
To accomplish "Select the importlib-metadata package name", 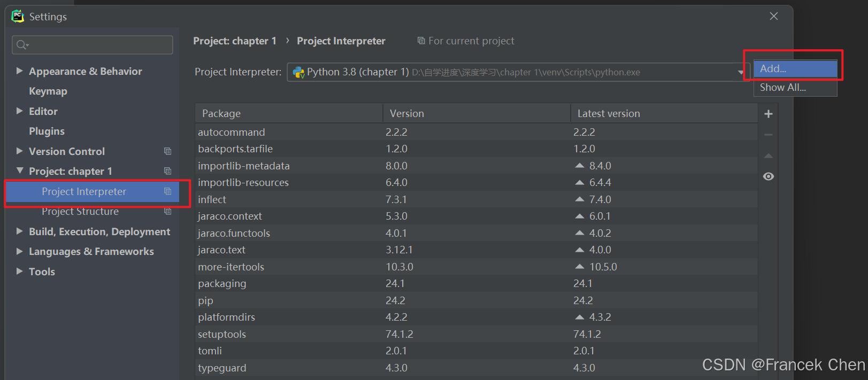I will (244, 166).
